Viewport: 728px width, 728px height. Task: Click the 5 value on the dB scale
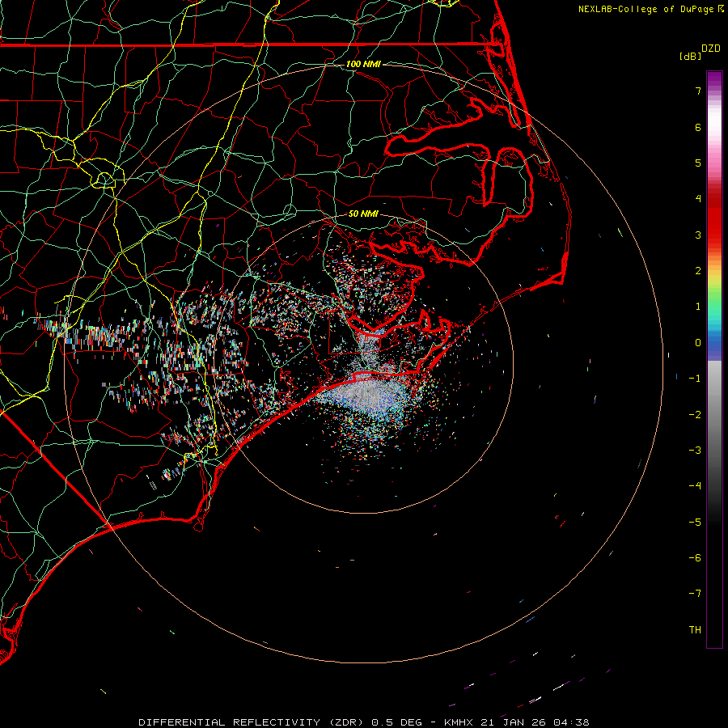(x=697, y=163)
